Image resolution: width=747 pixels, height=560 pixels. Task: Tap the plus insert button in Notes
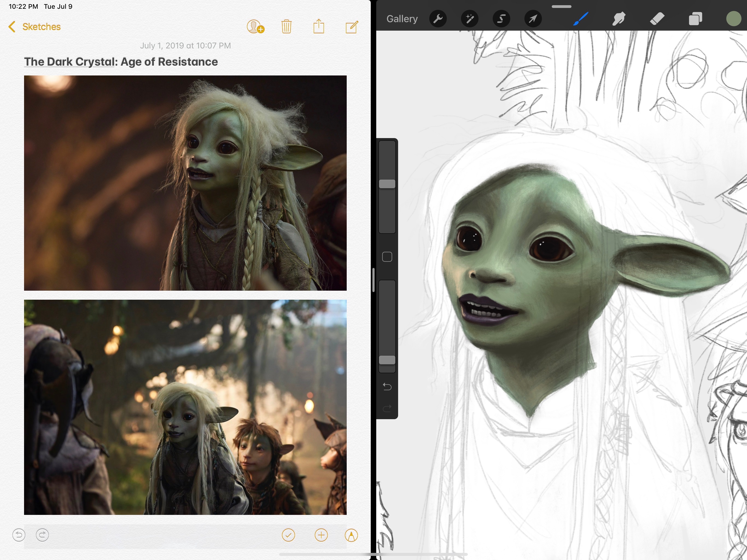[321, 535]
